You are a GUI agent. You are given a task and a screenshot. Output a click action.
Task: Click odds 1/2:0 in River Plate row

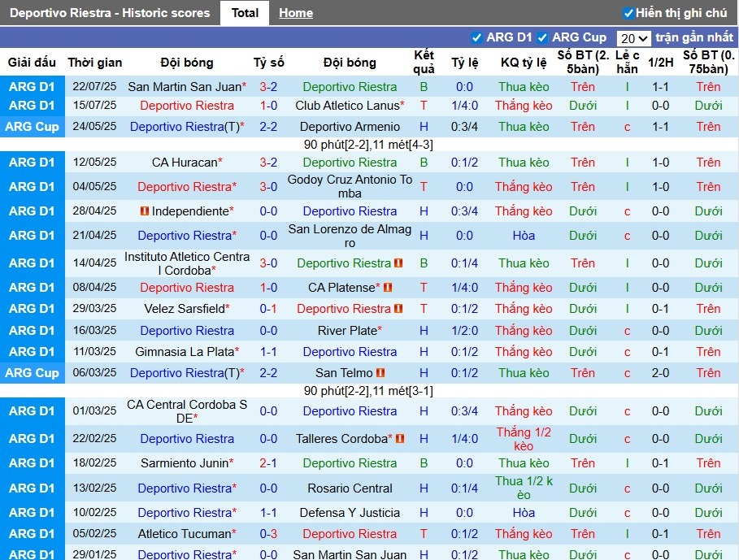[465, 331]
